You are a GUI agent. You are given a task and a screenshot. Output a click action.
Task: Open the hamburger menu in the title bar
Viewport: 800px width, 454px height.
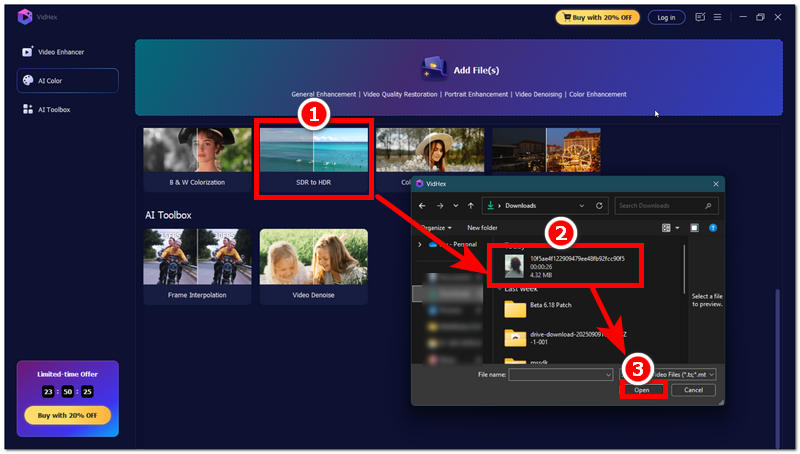coord(717,17)
